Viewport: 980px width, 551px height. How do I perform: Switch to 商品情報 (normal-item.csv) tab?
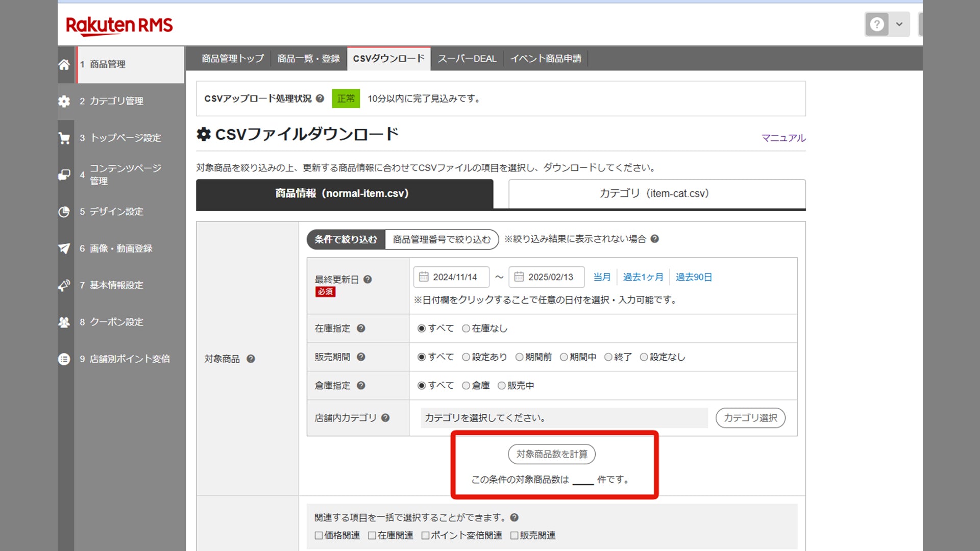[345, 193]
